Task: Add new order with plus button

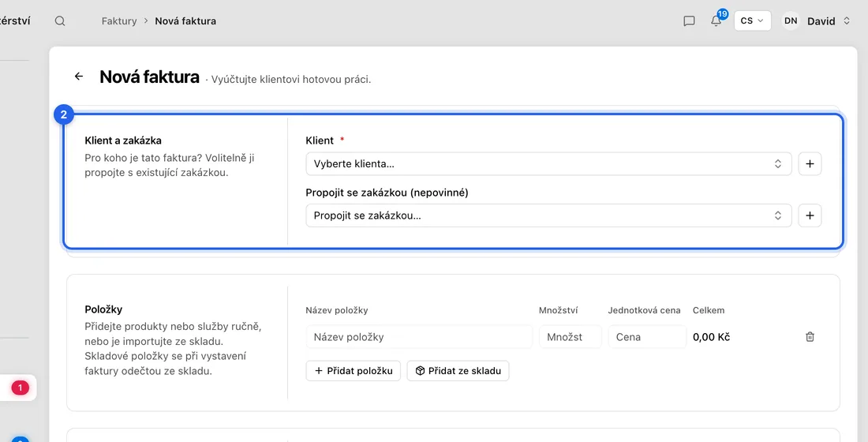Action: pos(810,215)
